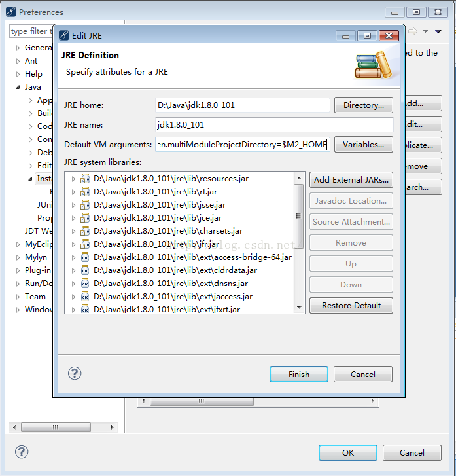Cancel the Preferences window
Screen dimensions: 456x476
point(412,452)
